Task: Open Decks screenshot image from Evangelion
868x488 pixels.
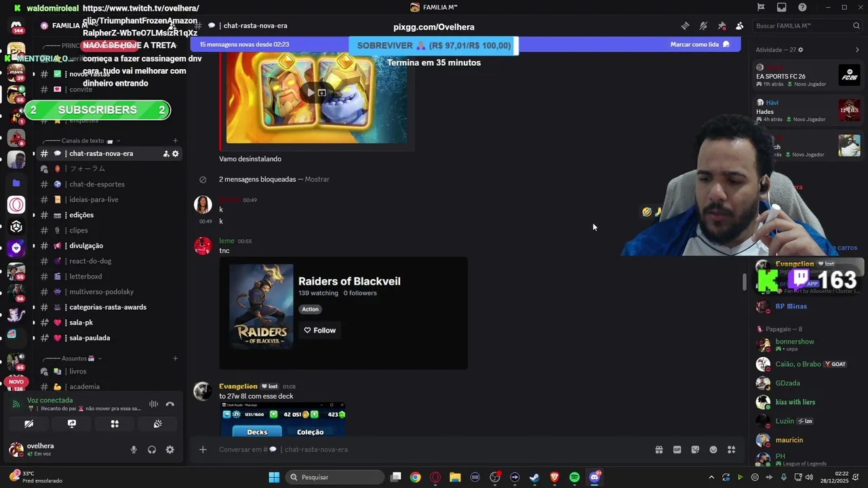Action: [283, 420]
